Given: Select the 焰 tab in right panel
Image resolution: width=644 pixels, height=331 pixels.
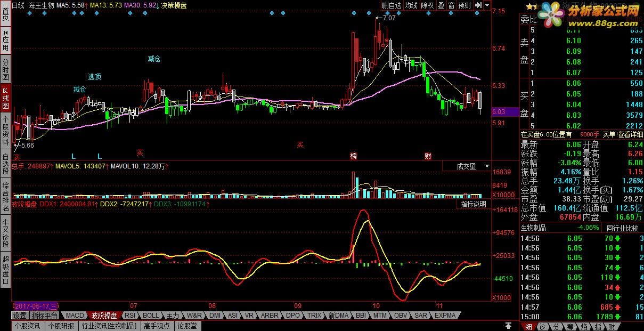Looking at the screenshot, I should [x=584, y=326].
